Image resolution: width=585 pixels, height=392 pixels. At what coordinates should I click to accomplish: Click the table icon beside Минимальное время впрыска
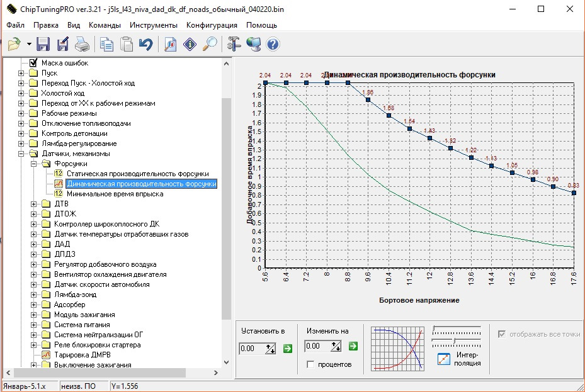click(58, 194)
